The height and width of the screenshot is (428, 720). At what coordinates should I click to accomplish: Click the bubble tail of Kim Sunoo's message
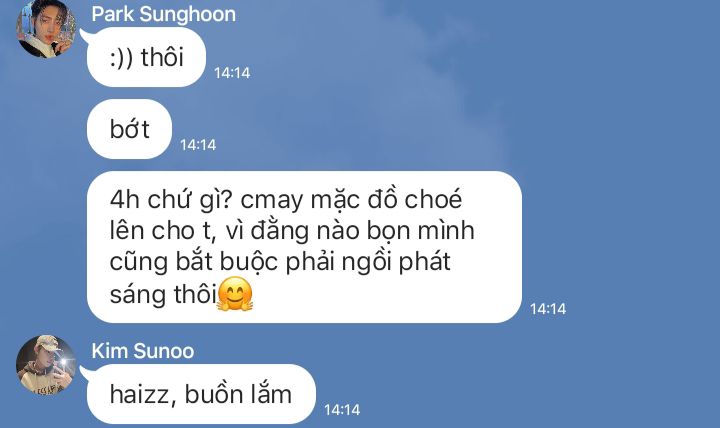click(84, 372)
